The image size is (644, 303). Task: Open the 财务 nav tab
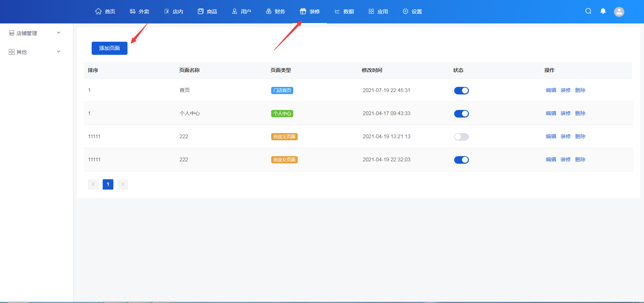[276, 11]
